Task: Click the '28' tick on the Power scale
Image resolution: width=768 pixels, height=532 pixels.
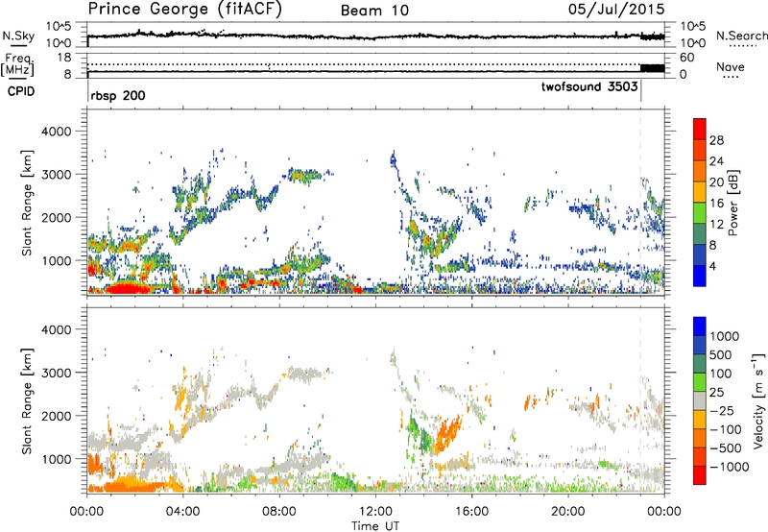Action: tap(715, 140)
